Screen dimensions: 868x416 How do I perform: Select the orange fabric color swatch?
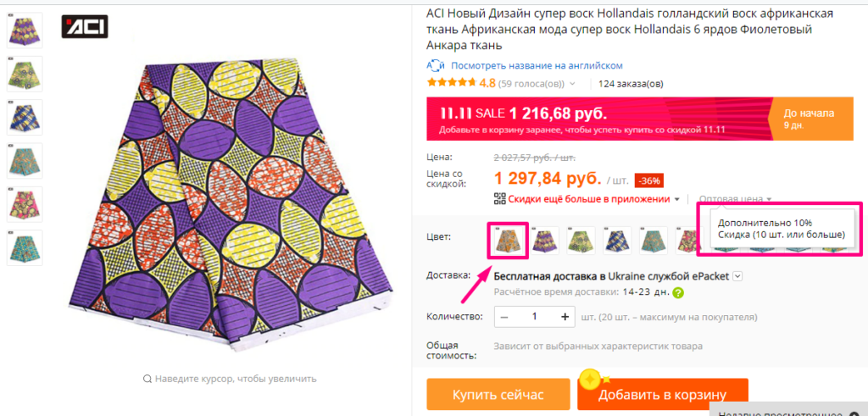(508, 240)
